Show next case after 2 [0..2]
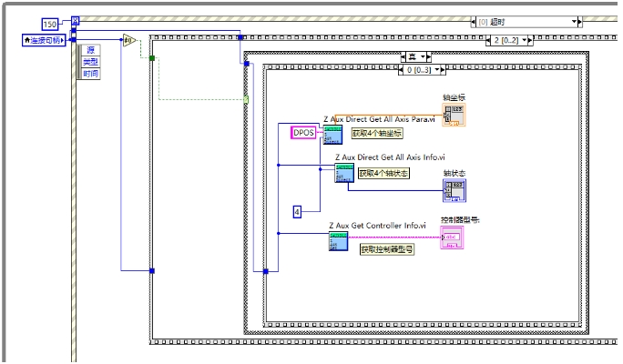Image resolution: width=623 pixels, height=364 pixels. [530, 40]
